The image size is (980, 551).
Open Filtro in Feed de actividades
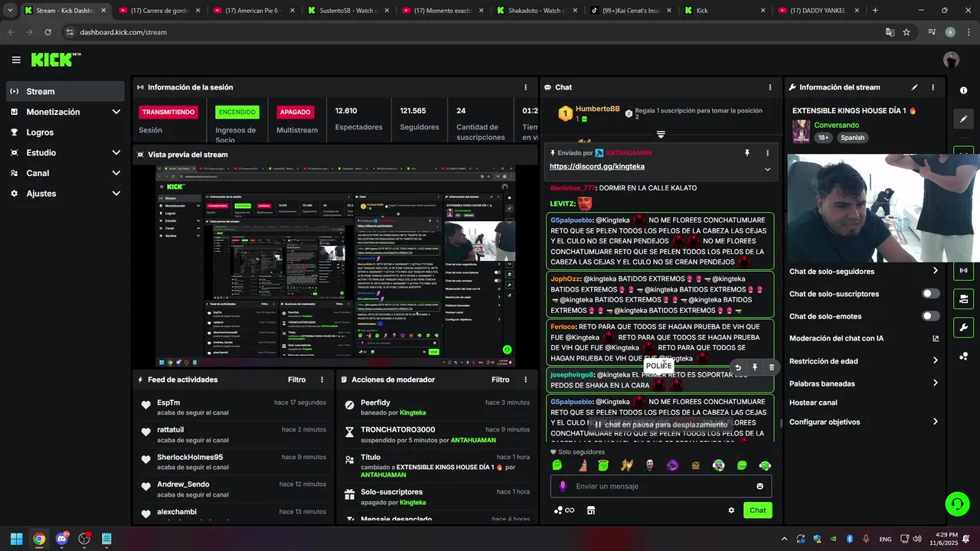coord(296,380)
